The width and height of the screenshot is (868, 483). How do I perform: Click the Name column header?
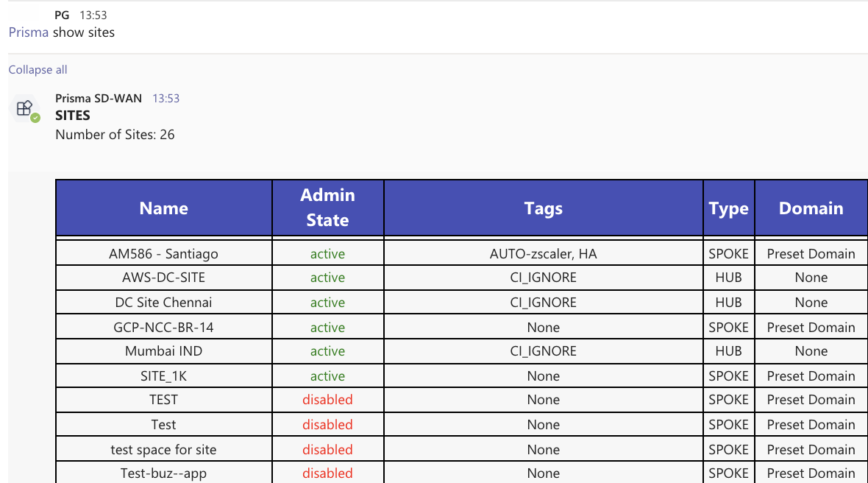tap(163, 208)
